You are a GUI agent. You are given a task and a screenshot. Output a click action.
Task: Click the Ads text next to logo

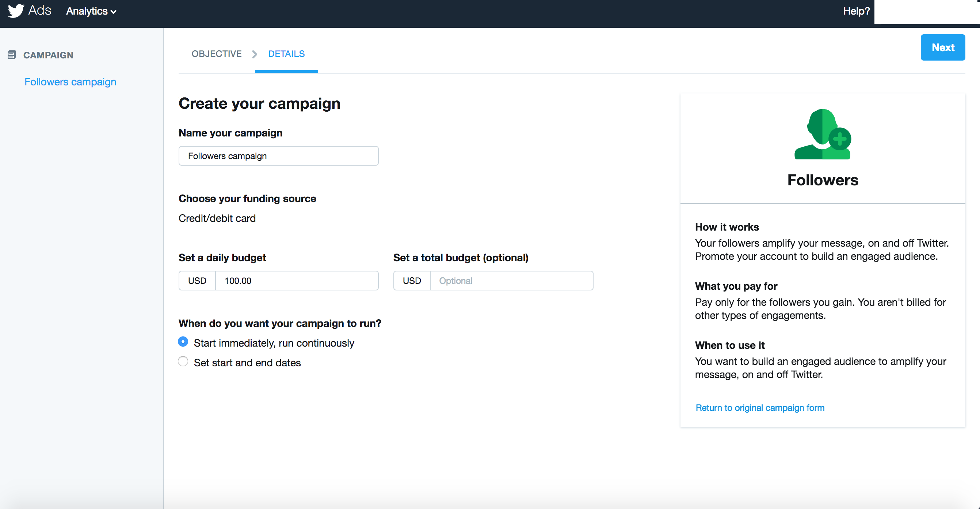coord(39,10)
